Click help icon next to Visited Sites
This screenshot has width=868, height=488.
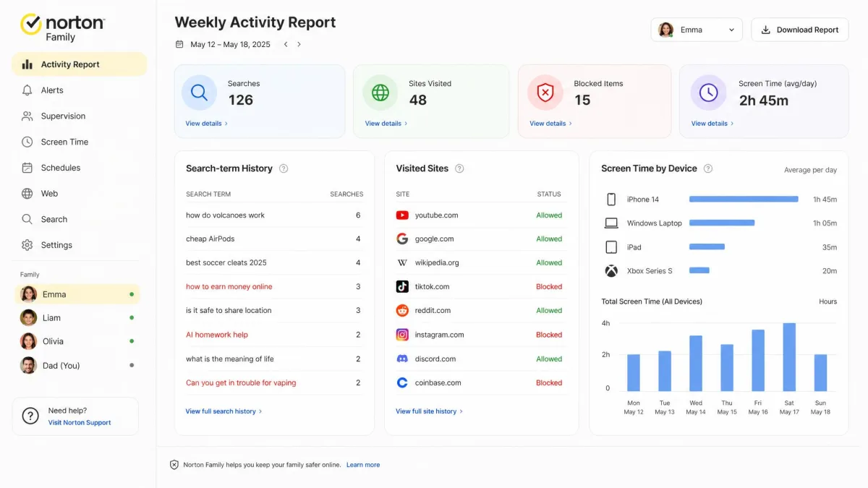point(459,168)
